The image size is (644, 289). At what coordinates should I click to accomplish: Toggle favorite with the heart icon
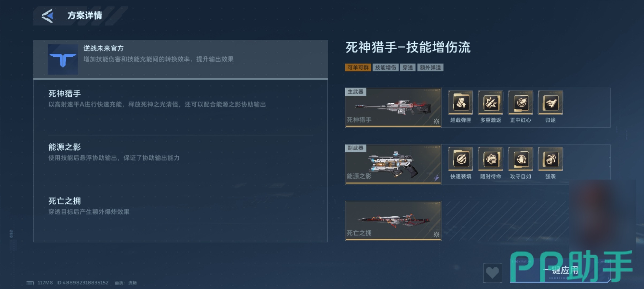492,273
